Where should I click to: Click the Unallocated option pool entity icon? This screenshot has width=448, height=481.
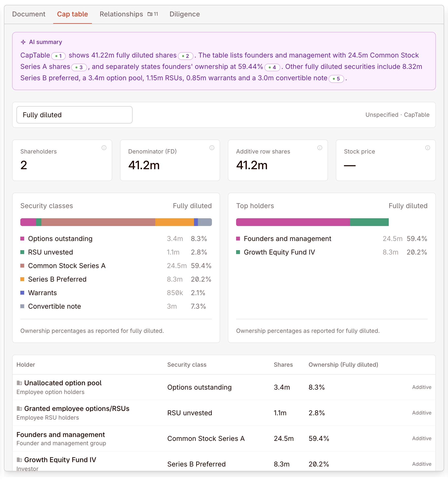pyautogui.click(x=19, y=383)
